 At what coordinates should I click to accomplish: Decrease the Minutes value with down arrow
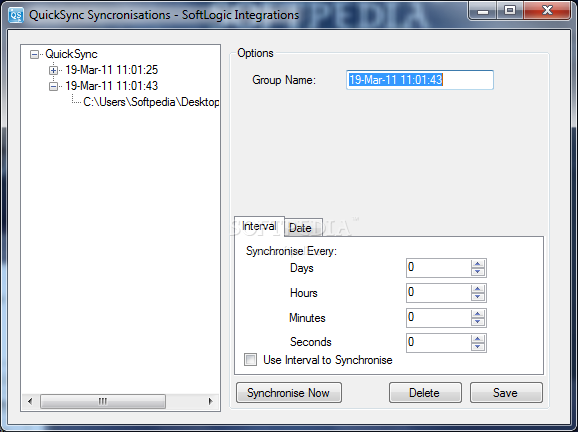point(478,322)
